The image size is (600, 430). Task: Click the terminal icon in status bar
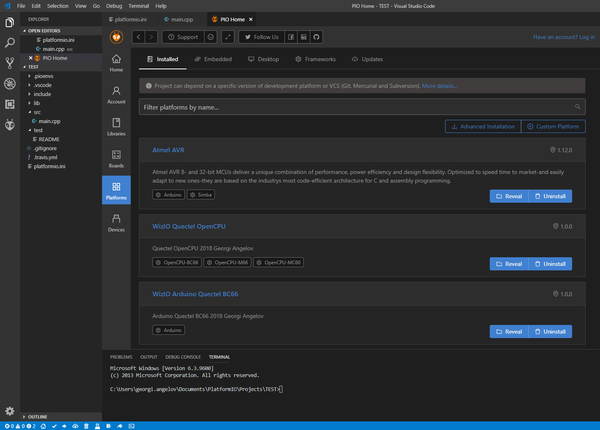tap(131, 426)
